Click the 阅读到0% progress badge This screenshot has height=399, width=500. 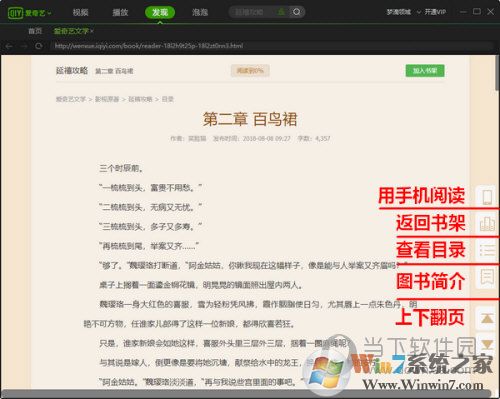click(250, 71)
